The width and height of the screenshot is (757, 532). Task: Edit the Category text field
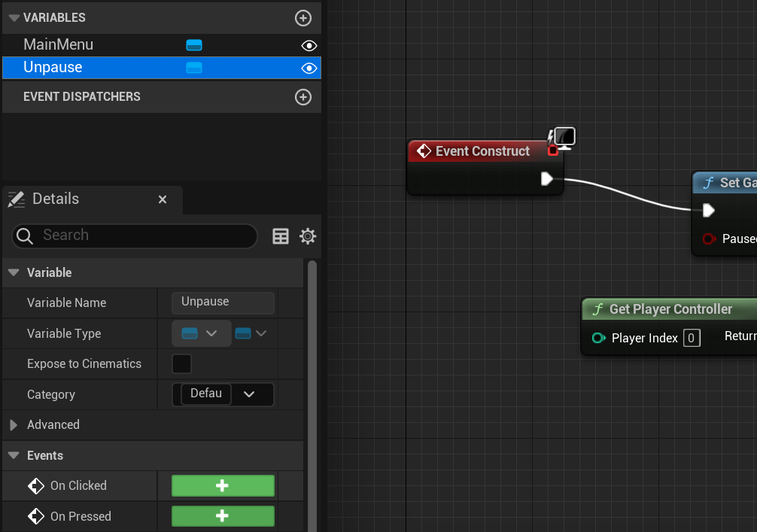(x=205, y=394)
